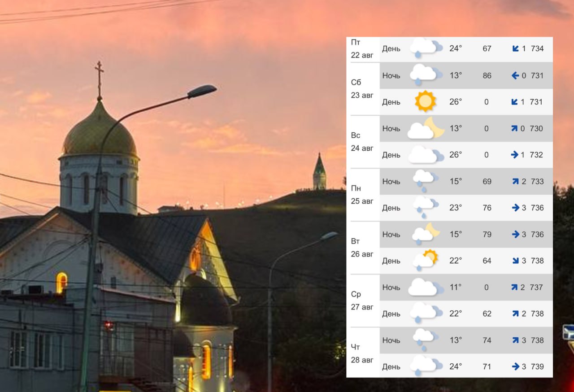Click the rain icon for Monday 25 Aug day

pyautogui.click(x=426, y=207)
